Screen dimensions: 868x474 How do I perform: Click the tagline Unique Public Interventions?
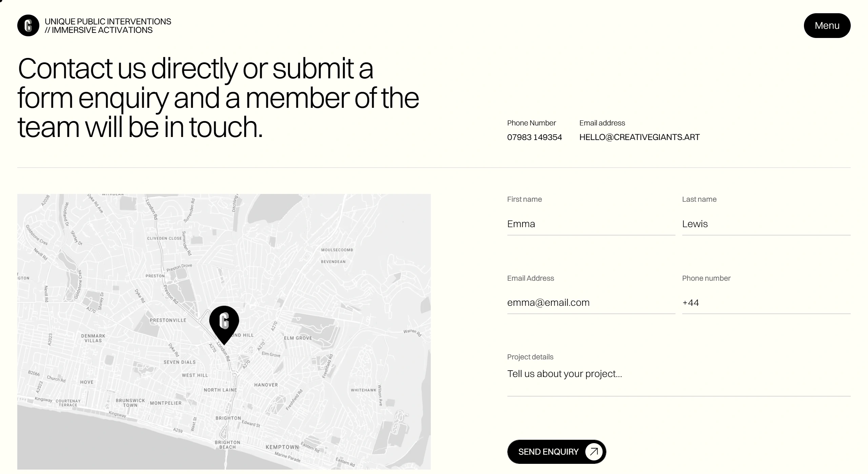(108, 22)
